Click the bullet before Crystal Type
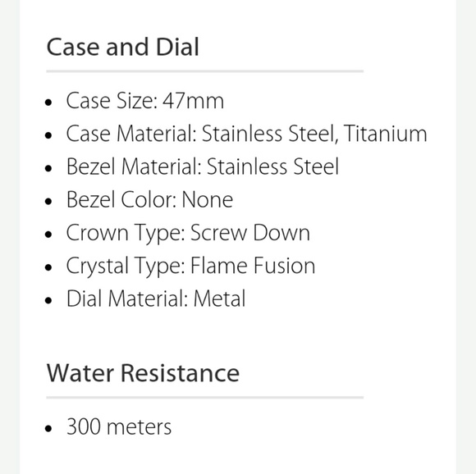Image resolution: width=476 pixels, height=474 pixels. (48, 267)
